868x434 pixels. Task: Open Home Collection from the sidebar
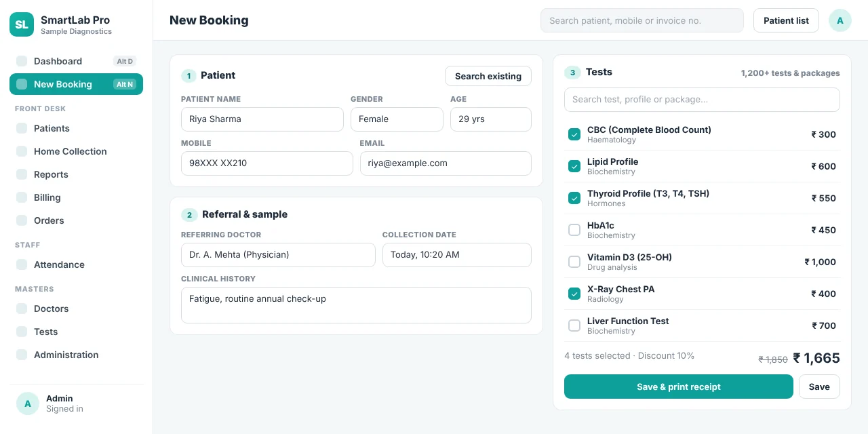tap(76, 151)
